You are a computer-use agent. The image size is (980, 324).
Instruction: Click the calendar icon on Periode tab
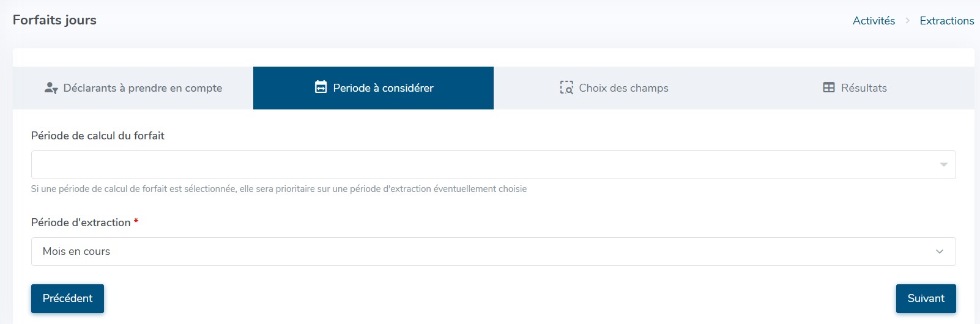(321, 87)
